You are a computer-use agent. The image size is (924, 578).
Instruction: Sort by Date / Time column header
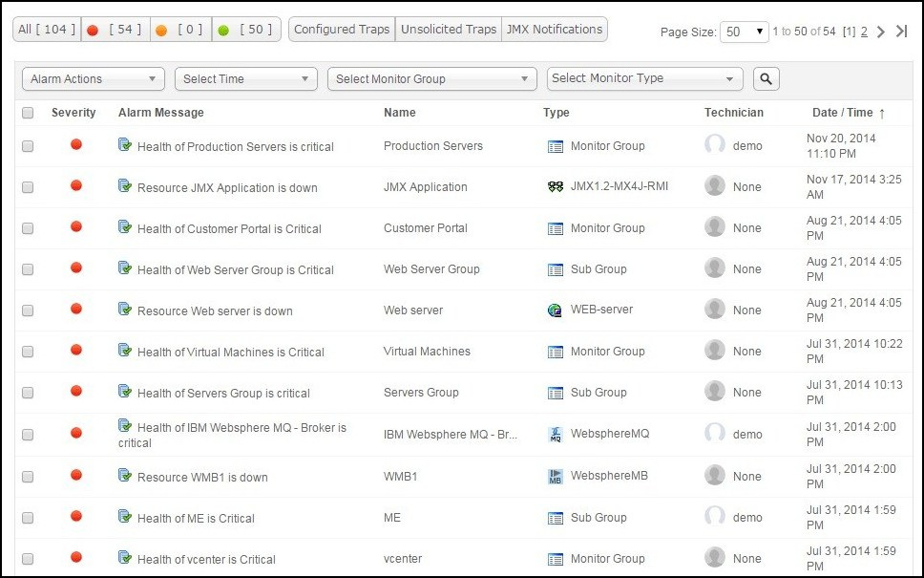[842, 113]
